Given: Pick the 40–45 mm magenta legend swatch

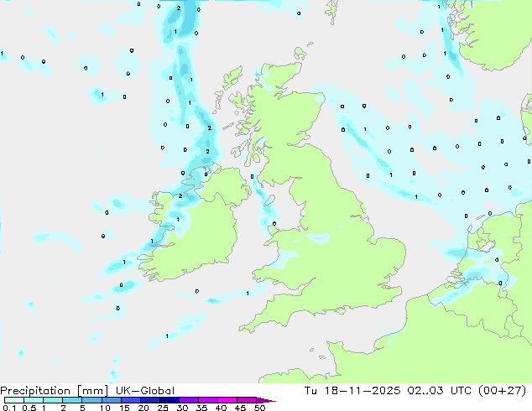Looking at the screenshot, I should 227,400.
